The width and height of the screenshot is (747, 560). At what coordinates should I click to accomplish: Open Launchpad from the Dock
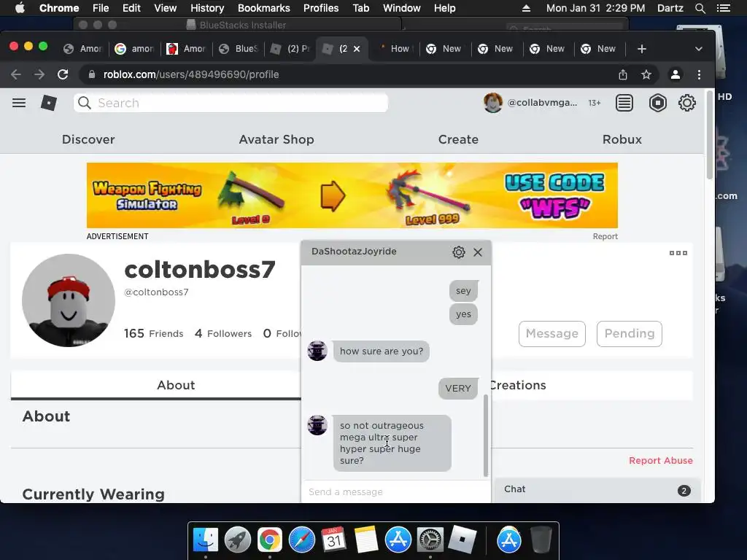coord(238,540)
